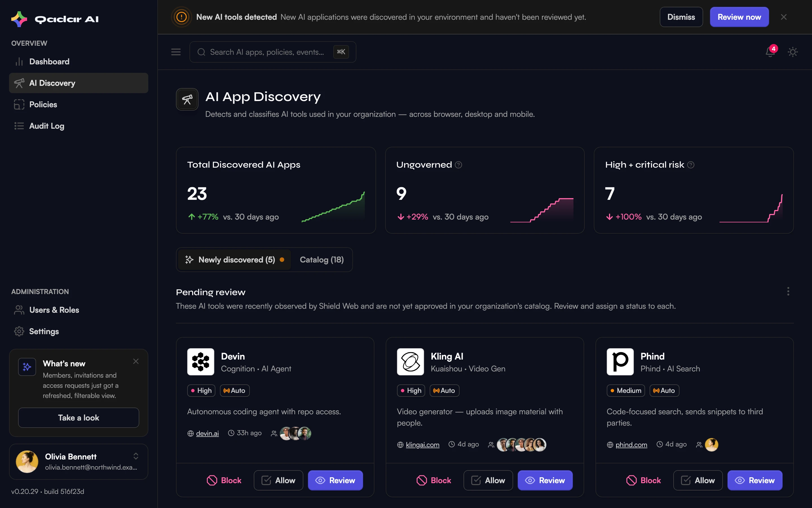
Task: Open Pending review more options menu
Action: point(788,291)
